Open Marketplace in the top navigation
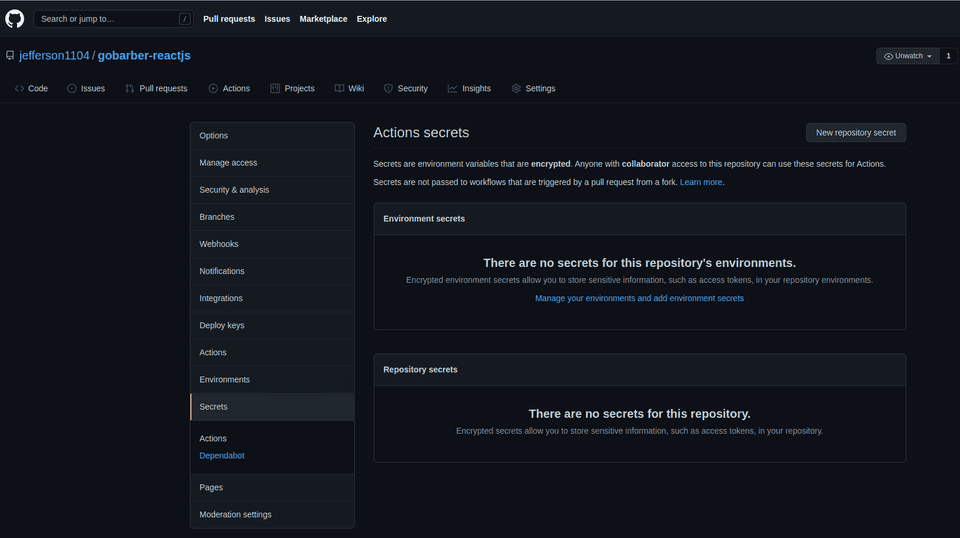The image size is (960, 538). click(x=323, y=19)
